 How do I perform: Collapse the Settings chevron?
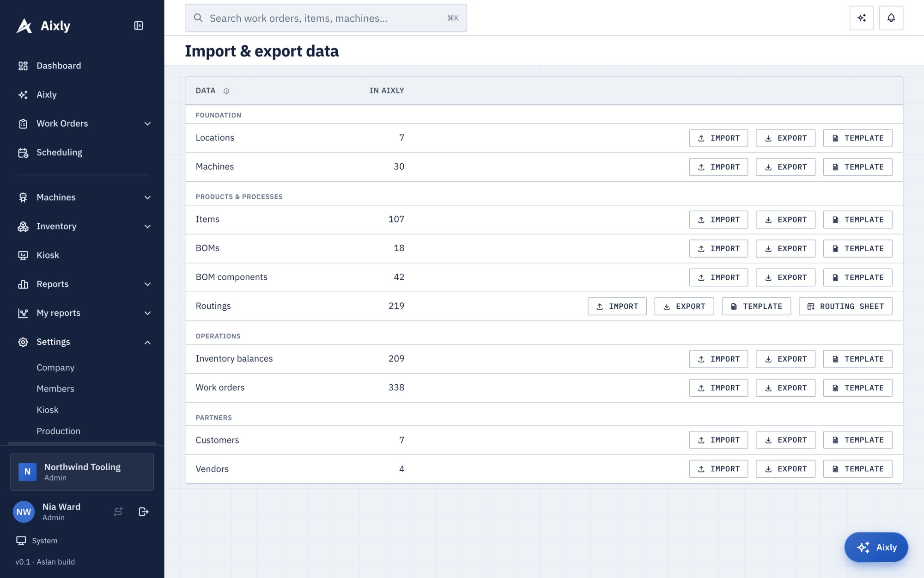coord(147,342)
